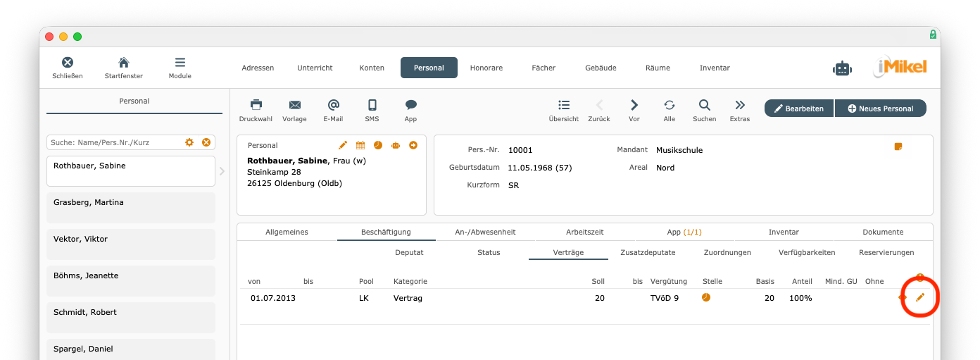Go to Startfenster home icon

point(123,63)
